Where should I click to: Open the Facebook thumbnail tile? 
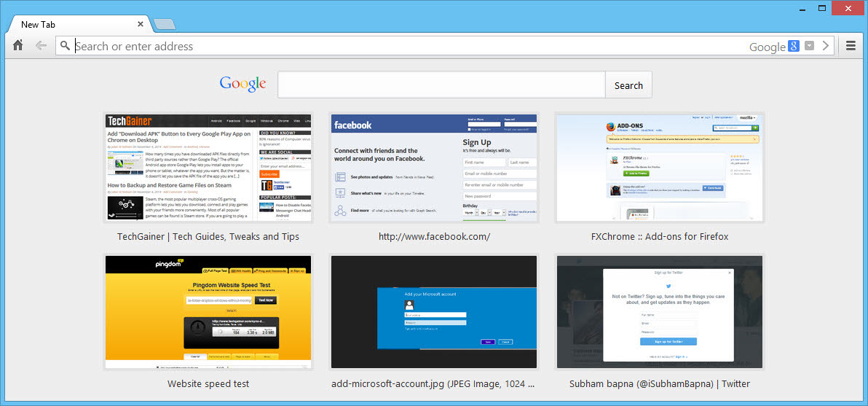(434, 168)
